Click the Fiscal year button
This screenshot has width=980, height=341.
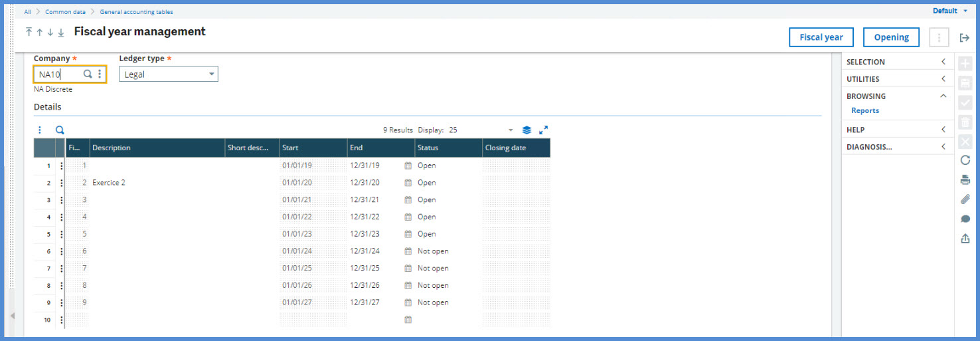821,37
